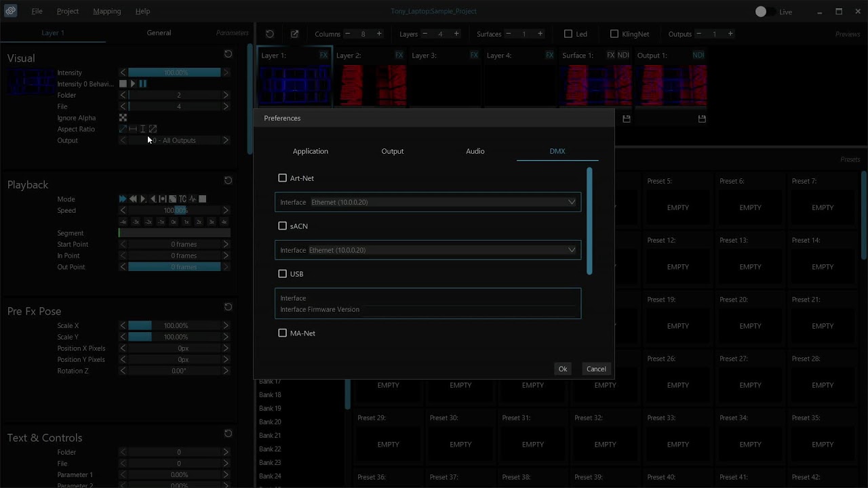The width and height of the screenshot is (868, 488).
Task: Click the Preferences dialog scrollbar
Action: pos(589,221)
